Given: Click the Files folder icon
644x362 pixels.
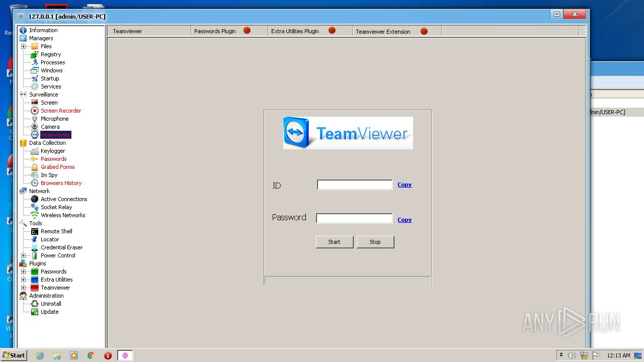Looking at the screenshot, I should point(35,46).
